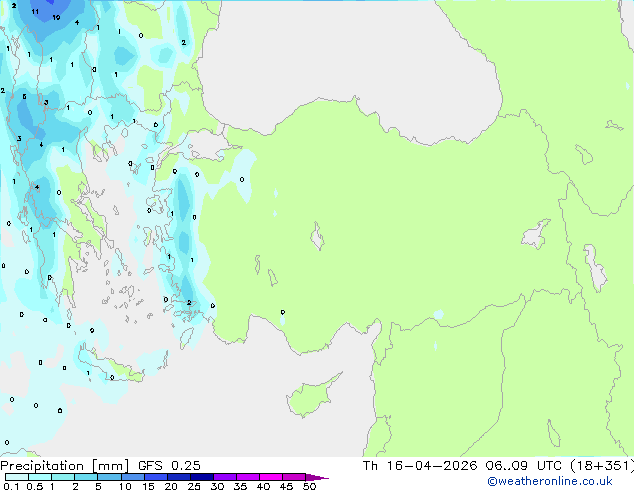This screenshot has height=490, width=634.
Task: Click the 'GFS 0.25' model label
Action: (x=169, y=466)
